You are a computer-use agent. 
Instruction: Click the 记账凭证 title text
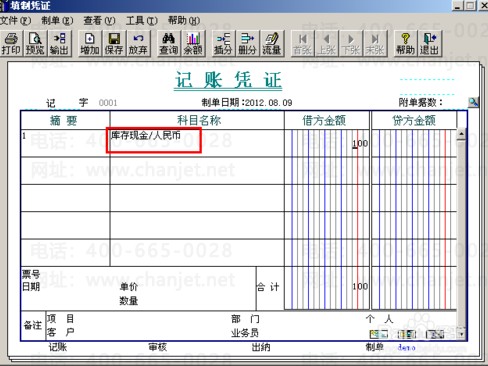(228, 80)
